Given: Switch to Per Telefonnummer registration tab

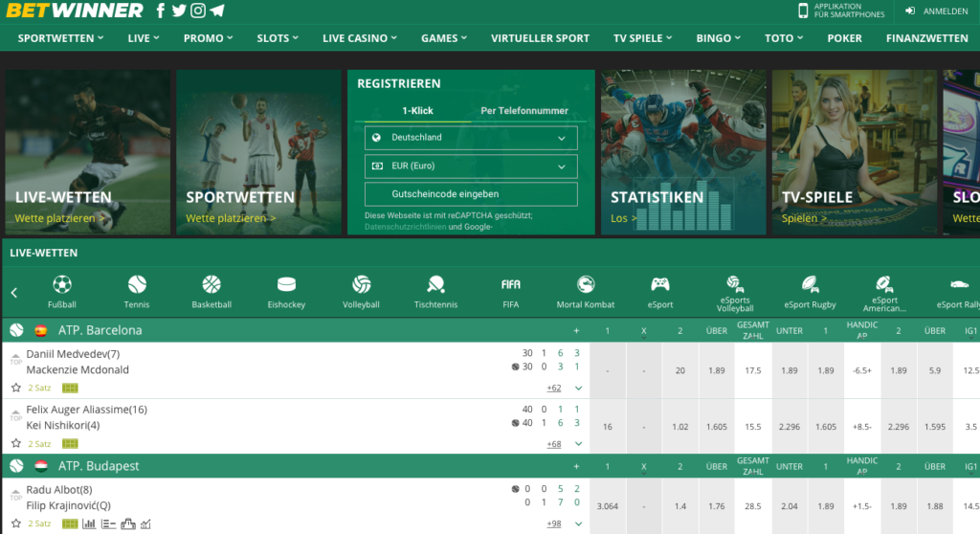Looking at the screenshot, I should (x=524, y=111).
